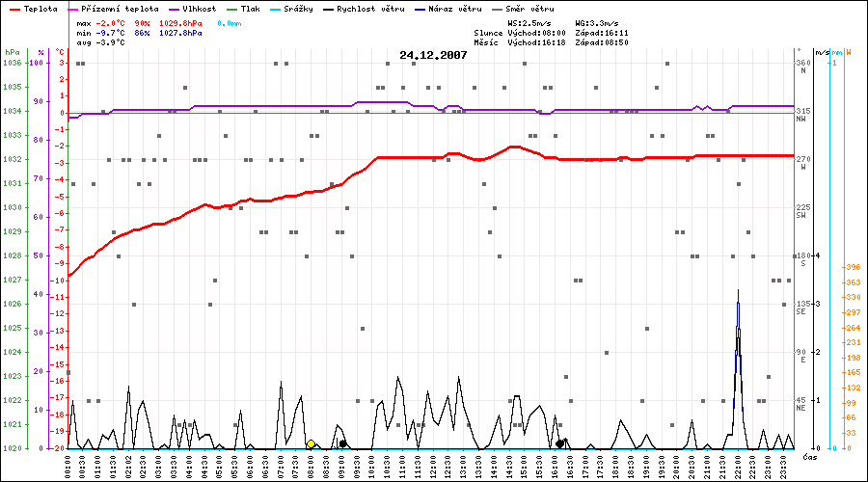868x482 pixels.
Task: Select the Tlak legend label
Action: [250, 9]
